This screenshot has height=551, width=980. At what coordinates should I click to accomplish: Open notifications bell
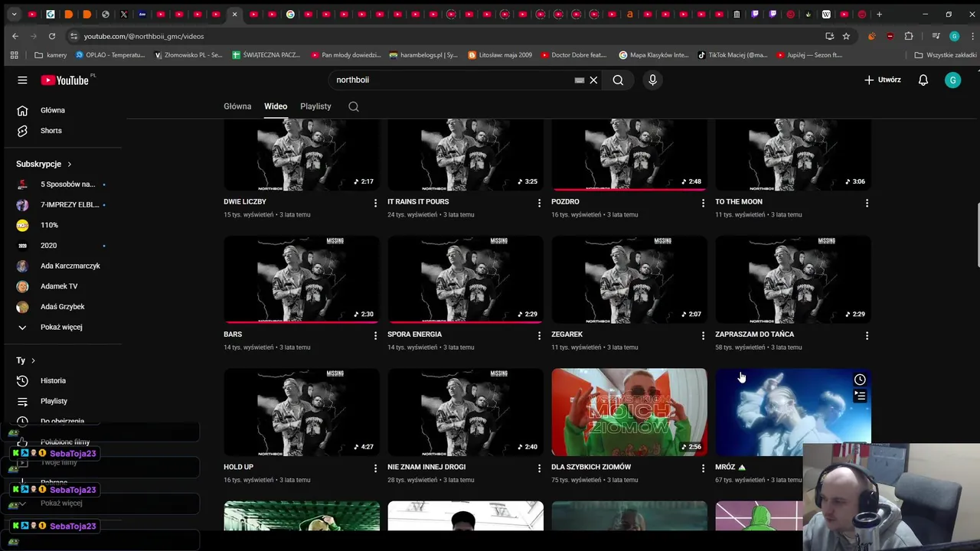coord(923,80)
